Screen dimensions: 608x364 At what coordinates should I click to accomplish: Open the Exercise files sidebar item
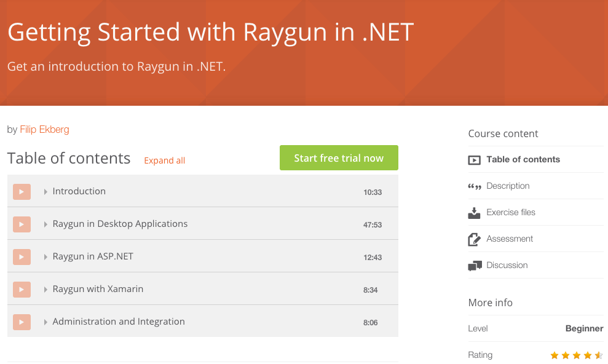coord(511,212)
